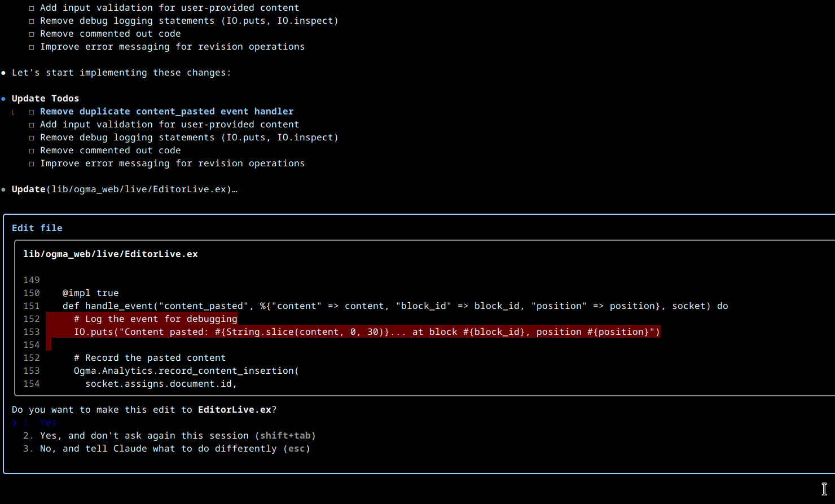Check 'Add input validation' box under Update Todos
The image size is (835, 504).
click(x=32, y=125)
